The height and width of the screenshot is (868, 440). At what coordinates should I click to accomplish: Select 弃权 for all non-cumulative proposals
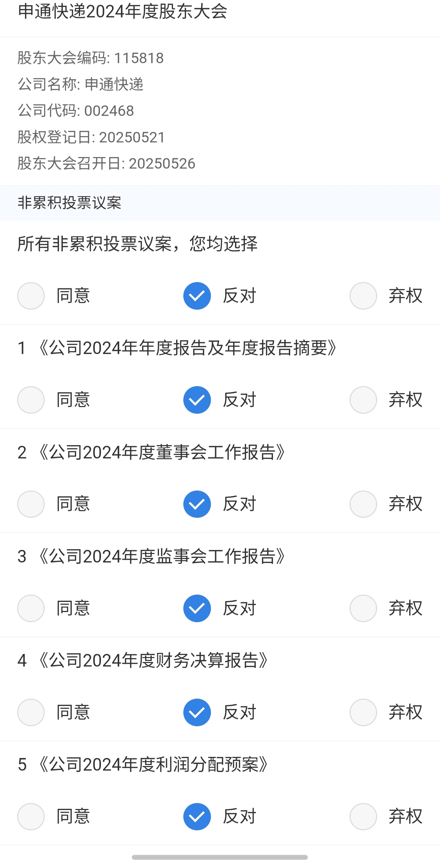pos(363,296)
